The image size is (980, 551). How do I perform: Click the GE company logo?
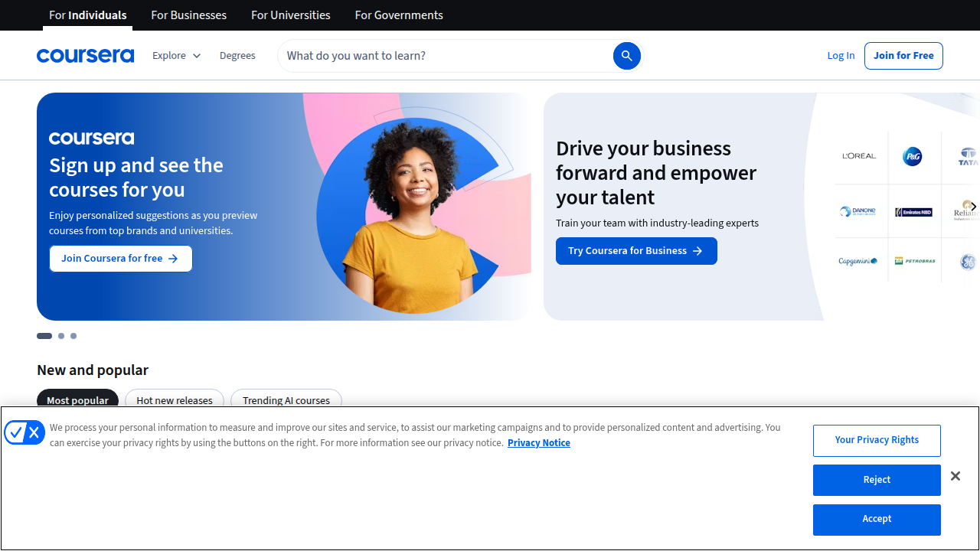969,262
